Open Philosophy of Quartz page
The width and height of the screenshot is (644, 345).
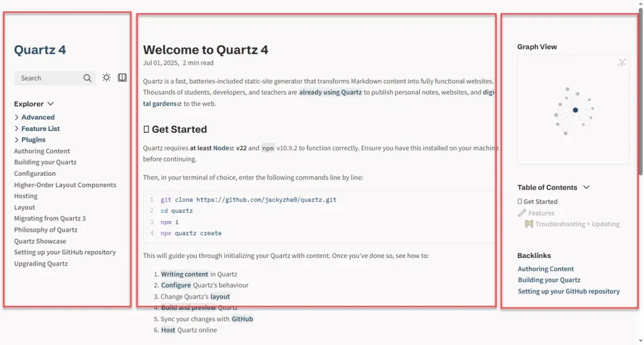(45, 230)
